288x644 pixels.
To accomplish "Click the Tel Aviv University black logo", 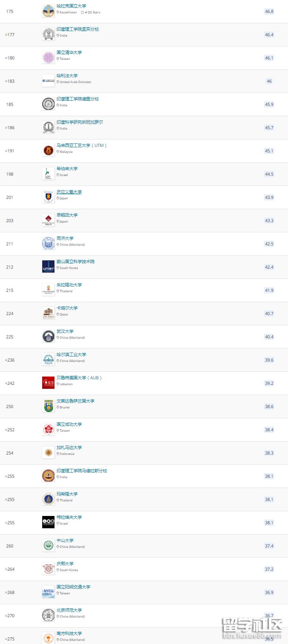I will [48, 522].
